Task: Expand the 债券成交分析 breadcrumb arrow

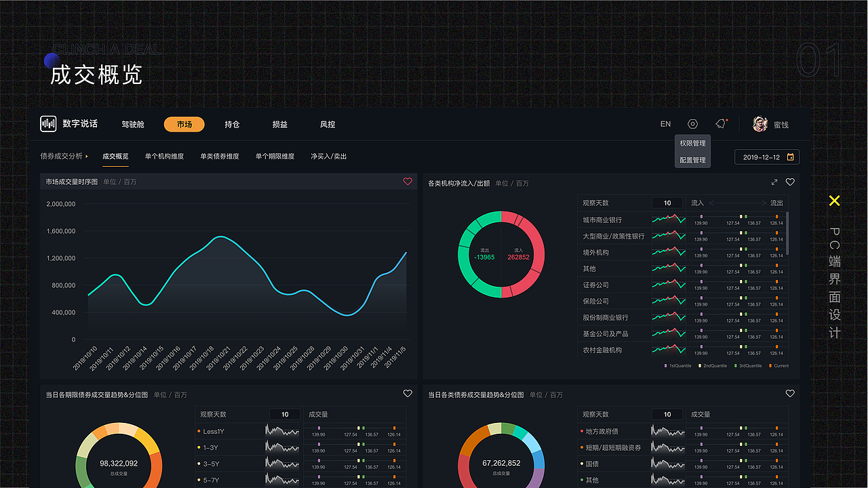Action: (x=87, y=157)
